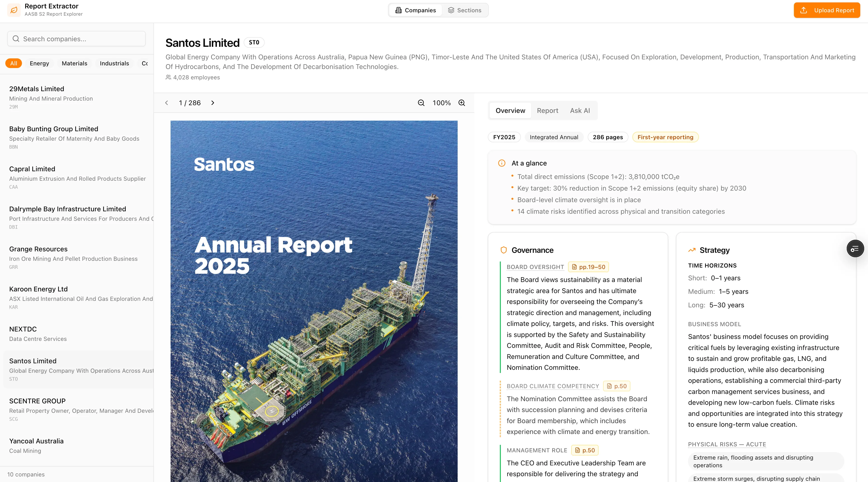Switch to the Companies view
Image resolution: width=868 pixels, height=482 pixels.
pyautogui.click(x=416, y=10)
